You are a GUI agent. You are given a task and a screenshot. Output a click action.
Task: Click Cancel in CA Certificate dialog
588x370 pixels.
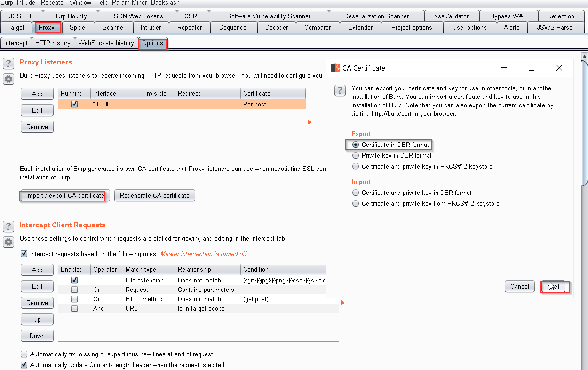point(520,286)
